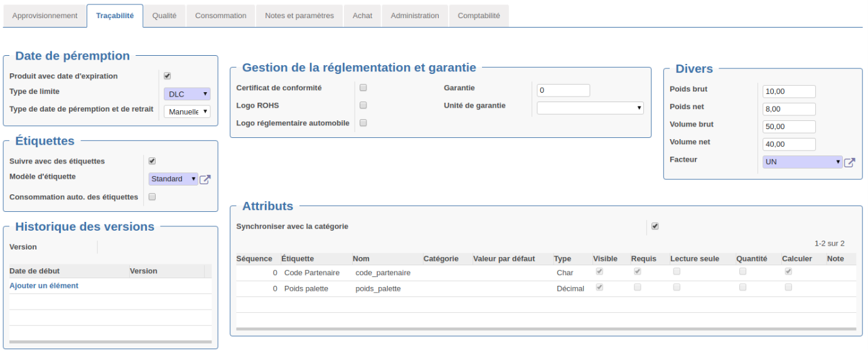
Task: Open the Qualité tab
Action: [x=164, y=16]
